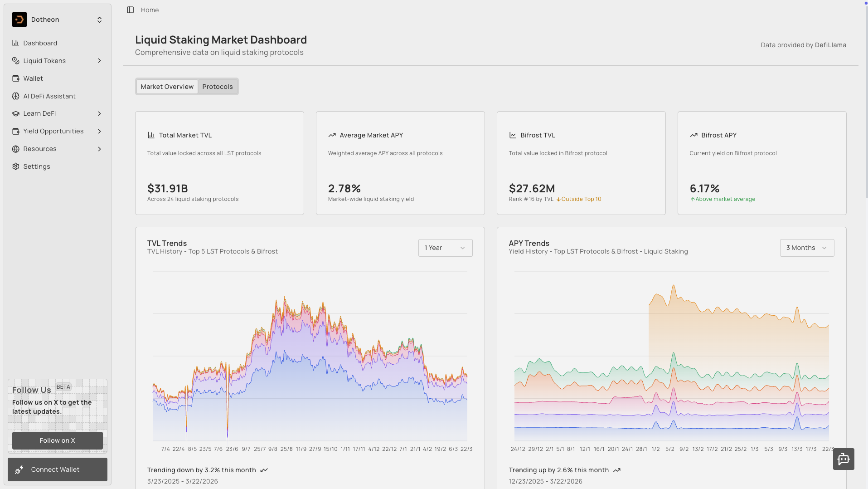Screen dimensions: 868x489
Task: Click the Settings gear icon
Action: coord(16,166)
